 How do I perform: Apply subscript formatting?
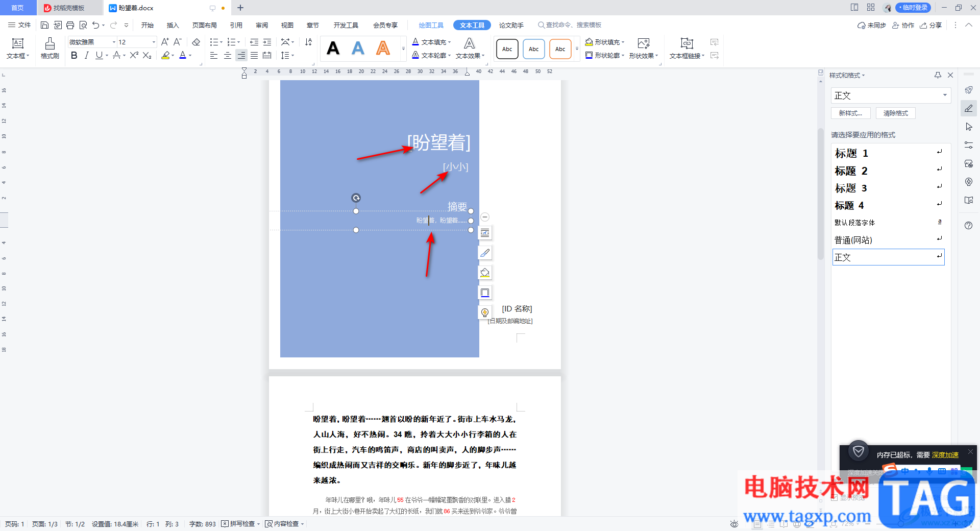[x=147, y=55]
